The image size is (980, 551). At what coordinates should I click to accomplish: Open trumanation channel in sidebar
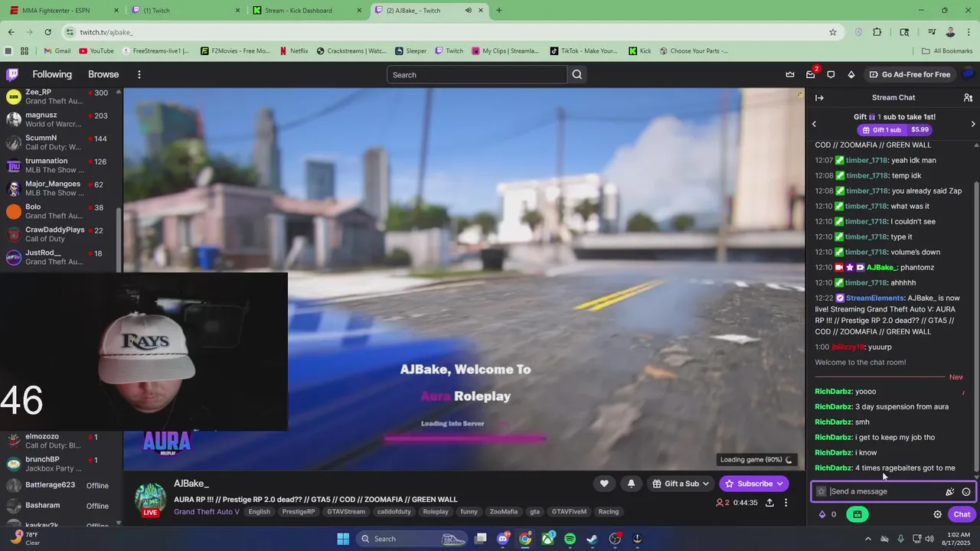click(x=60, y=165)
